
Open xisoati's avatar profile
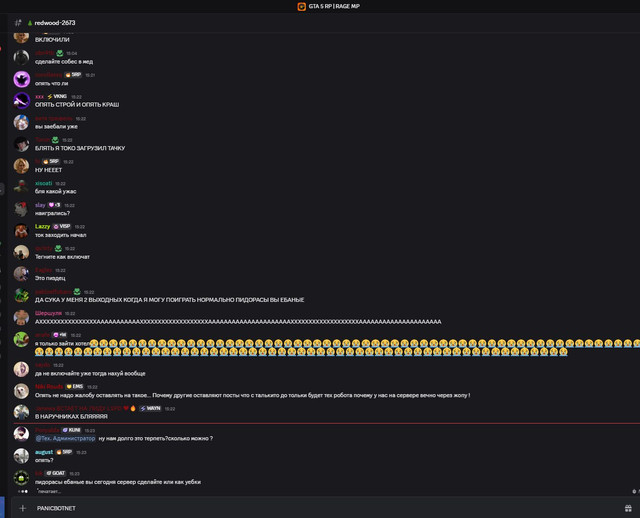(21, 187)
